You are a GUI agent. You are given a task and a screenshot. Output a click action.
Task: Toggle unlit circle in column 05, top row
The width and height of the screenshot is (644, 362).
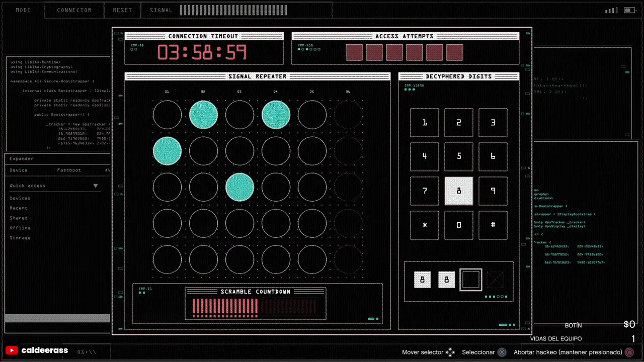pyautogui.click(x=312, y=115)
